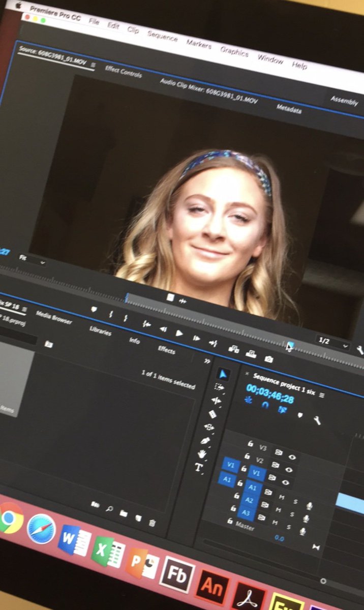Open the Clip menu
Viewport: 364px width, 610px height.
pos(133,30)
